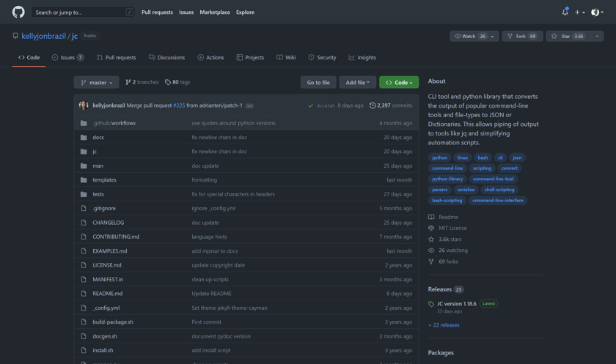This screenshot has height=364, width=616.
Task: Open the plus create-new menu
Action: pos(580,12)
